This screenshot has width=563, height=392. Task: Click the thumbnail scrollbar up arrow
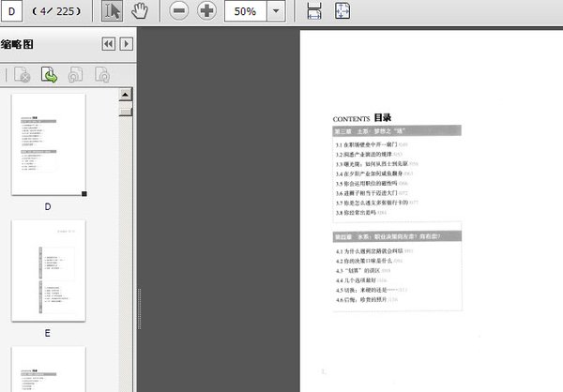[126, 95]
